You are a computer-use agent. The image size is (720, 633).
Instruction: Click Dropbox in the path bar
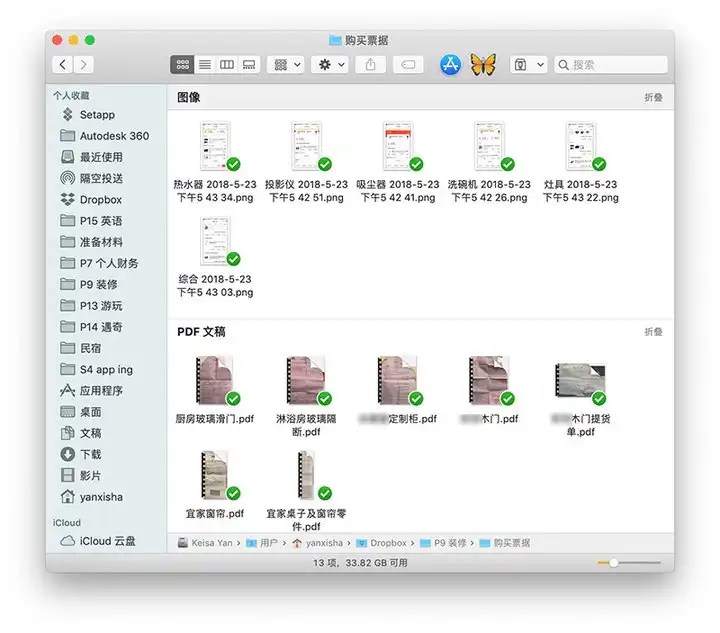382,543
